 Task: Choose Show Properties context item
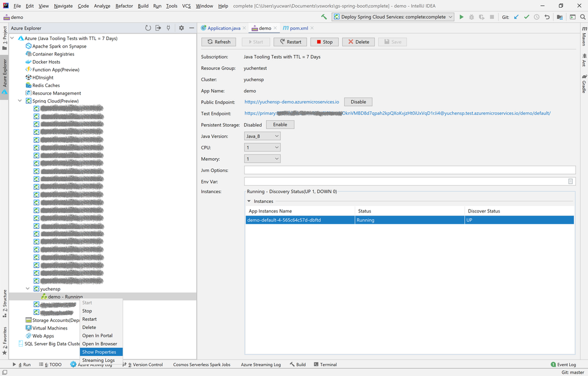(101, 352)
